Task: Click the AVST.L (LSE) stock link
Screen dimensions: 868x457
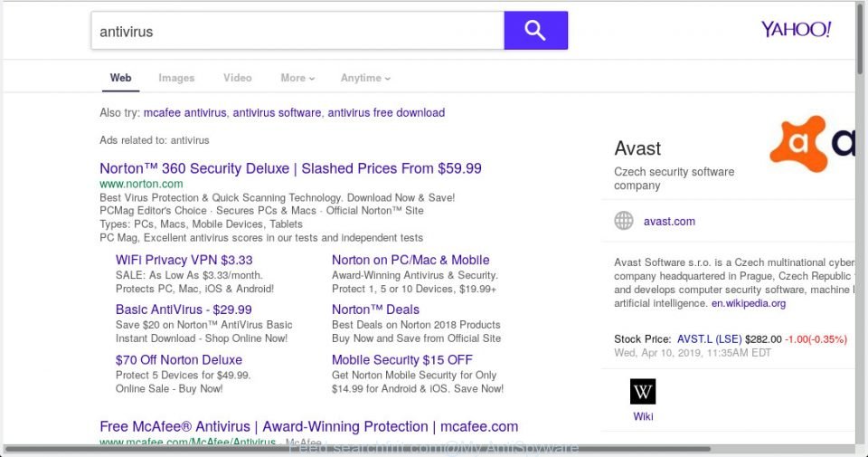Action: point(709,339)
